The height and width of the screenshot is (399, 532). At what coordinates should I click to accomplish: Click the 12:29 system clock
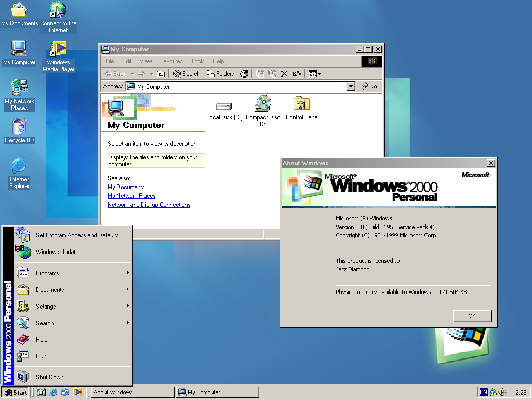point(519,393)
